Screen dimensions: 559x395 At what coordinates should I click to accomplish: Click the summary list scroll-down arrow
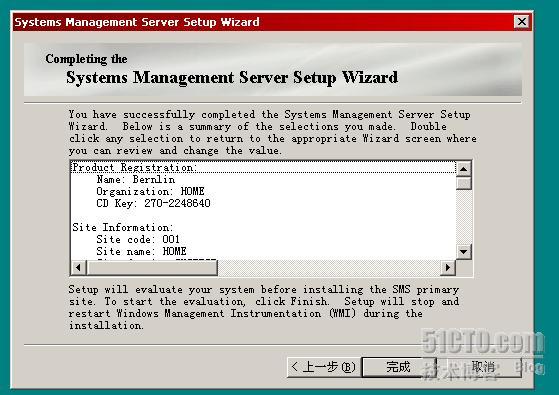tap(463, 252)
